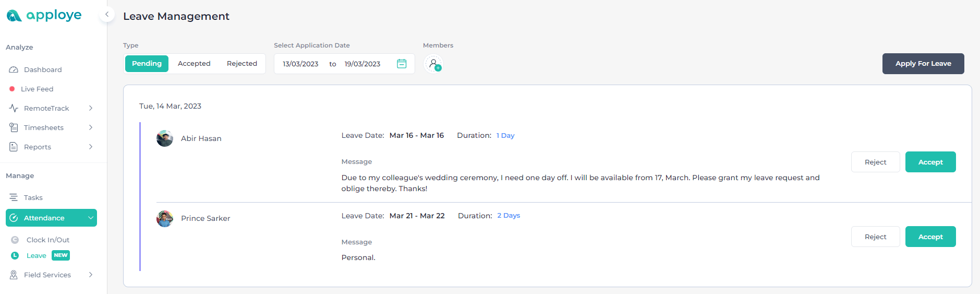The width and height of the screenshot is (980, 294).
Task: Expand the Timesheets submenu chevron
Action: 91,127
